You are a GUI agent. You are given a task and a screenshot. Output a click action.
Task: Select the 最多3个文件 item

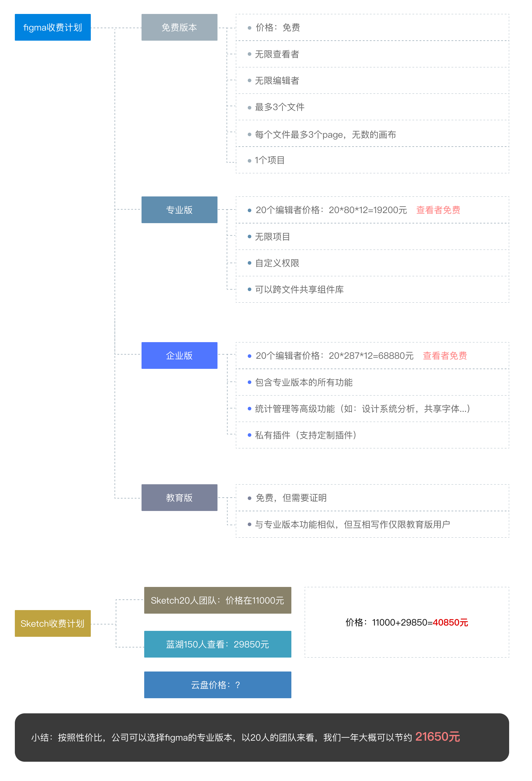280,107
